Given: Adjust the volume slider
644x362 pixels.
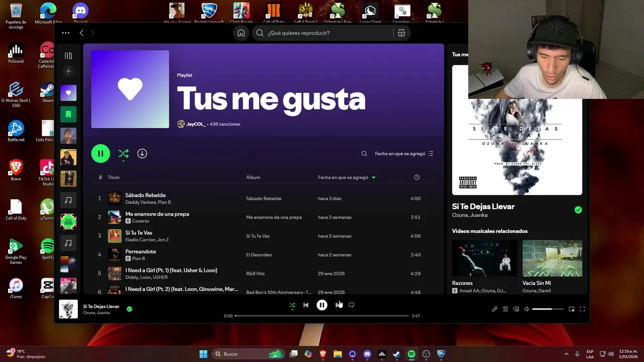Looking at the screenshot, I should click(x=547, y=309).
